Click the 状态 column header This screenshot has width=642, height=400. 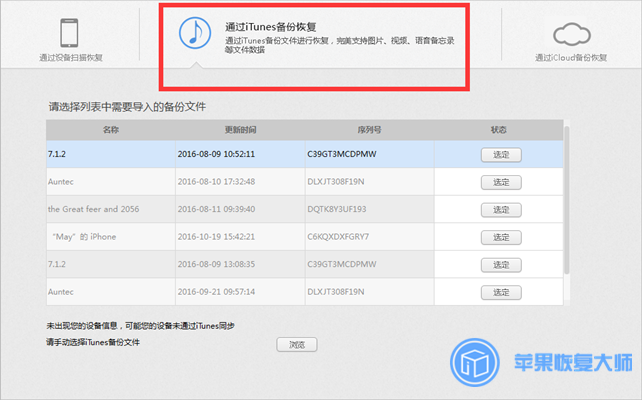coord(498,130)
